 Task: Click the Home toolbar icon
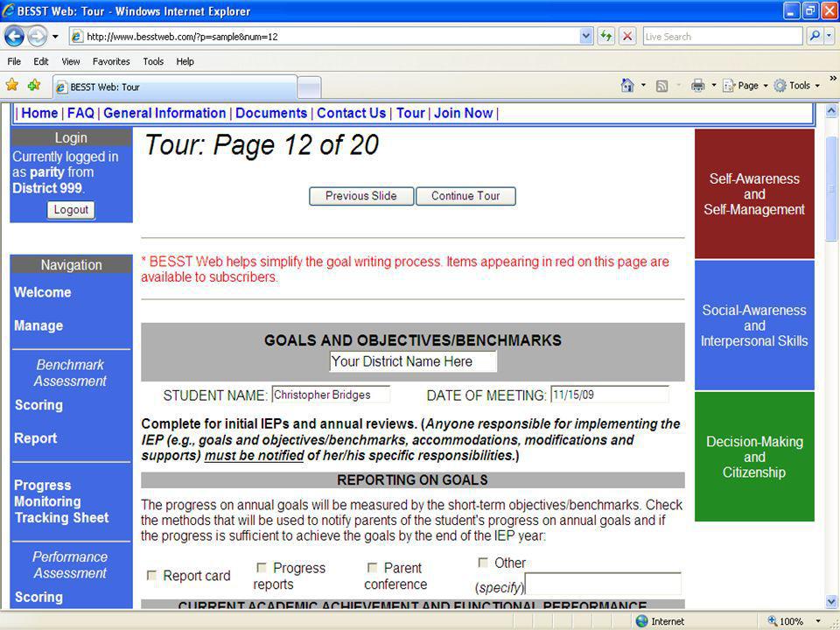click(626, 85)
